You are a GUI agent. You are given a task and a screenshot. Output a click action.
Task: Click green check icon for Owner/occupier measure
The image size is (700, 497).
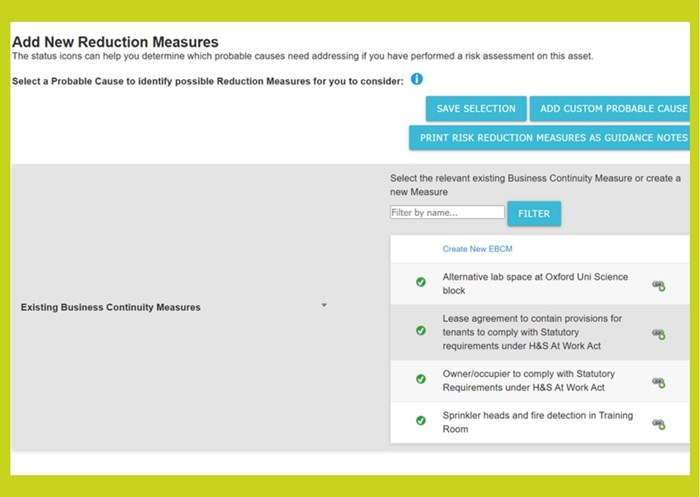pos(421,379)
